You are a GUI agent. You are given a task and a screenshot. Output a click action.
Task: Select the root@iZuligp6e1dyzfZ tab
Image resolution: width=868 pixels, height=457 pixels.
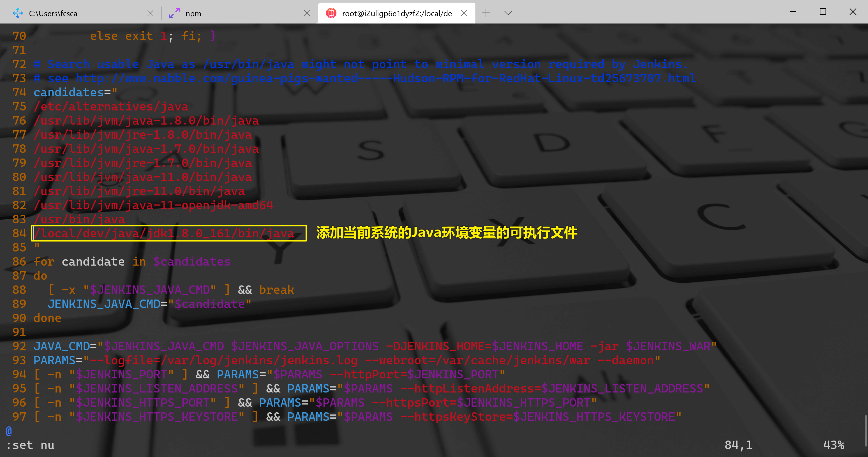397,14
